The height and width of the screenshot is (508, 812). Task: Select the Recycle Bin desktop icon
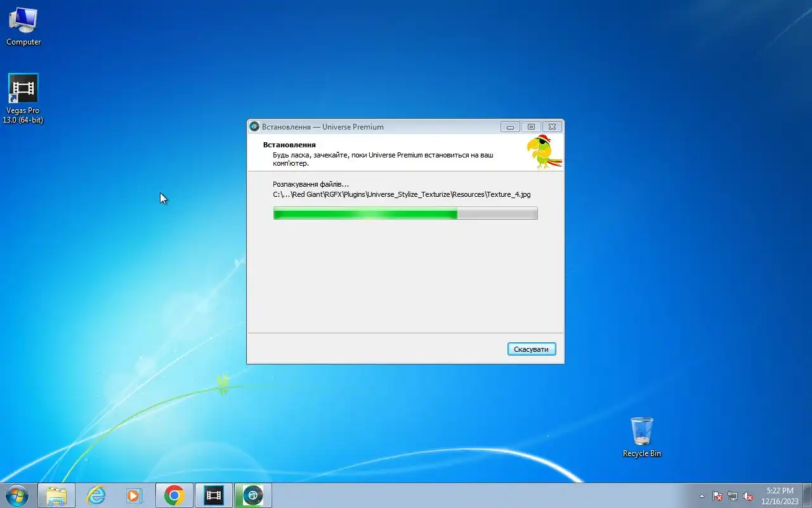pos(642,437)
